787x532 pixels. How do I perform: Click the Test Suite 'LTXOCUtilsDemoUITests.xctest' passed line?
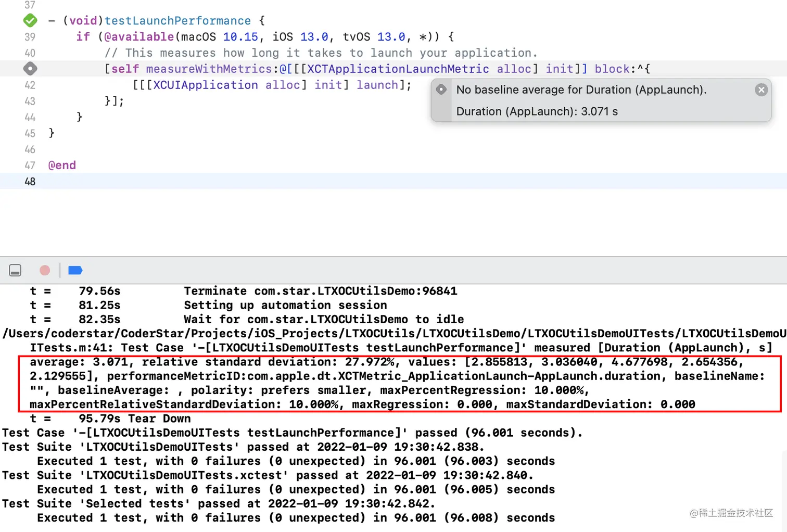click(268, 475)
